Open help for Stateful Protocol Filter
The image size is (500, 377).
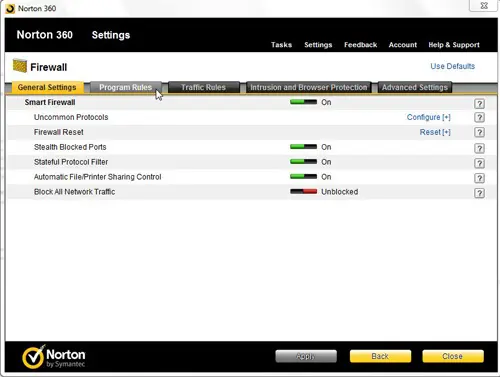[479, 163]
